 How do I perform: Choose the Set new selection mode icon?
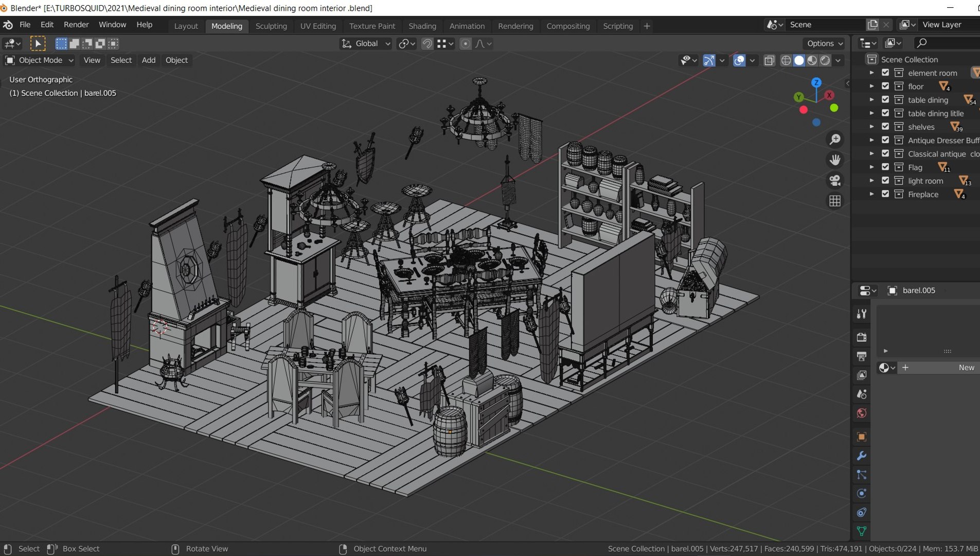click(61, 44)
